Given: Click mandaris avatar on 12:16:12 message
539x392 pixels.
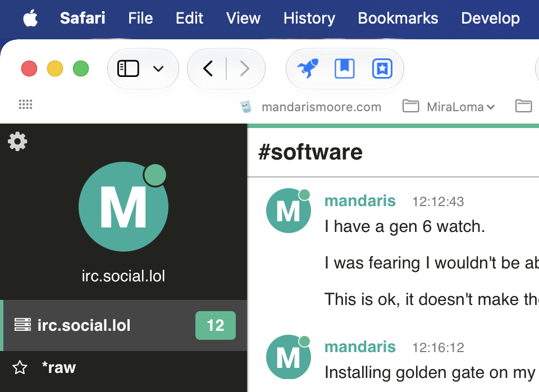Looking at the screenshot, I should 289,357.
